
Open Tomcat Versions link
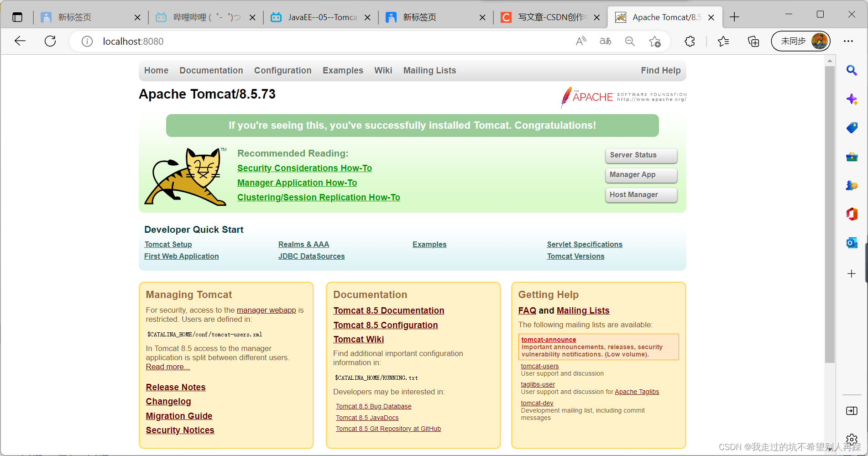tap(575, 256)
